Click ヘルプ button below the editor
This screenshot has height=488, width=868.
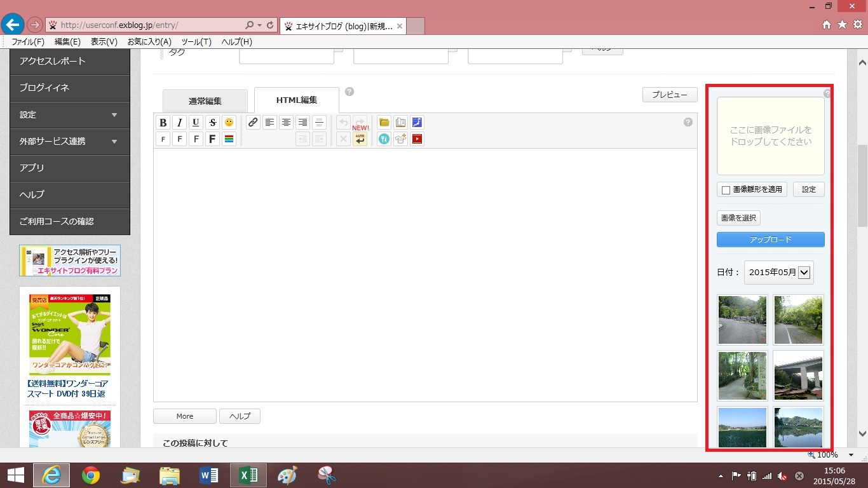240,416
